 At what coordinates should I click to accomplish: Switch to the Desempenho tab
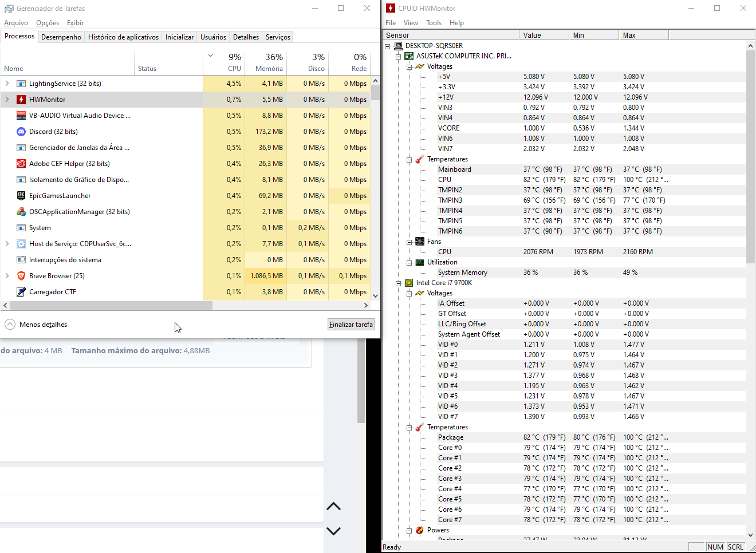pyautogui.click(x=61, y=37)
